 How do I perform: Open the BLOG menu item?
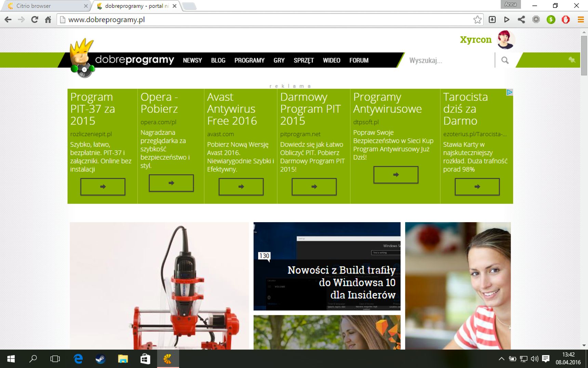218,60
